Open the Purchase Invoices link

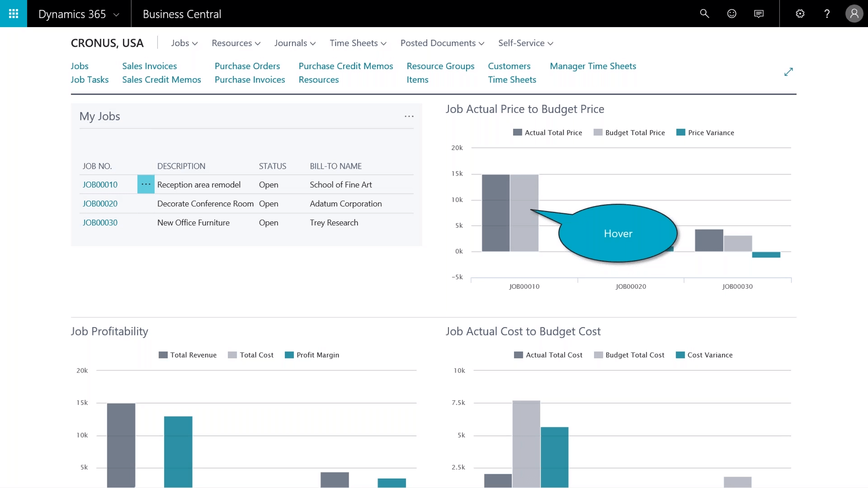click(x=250, y=80)
